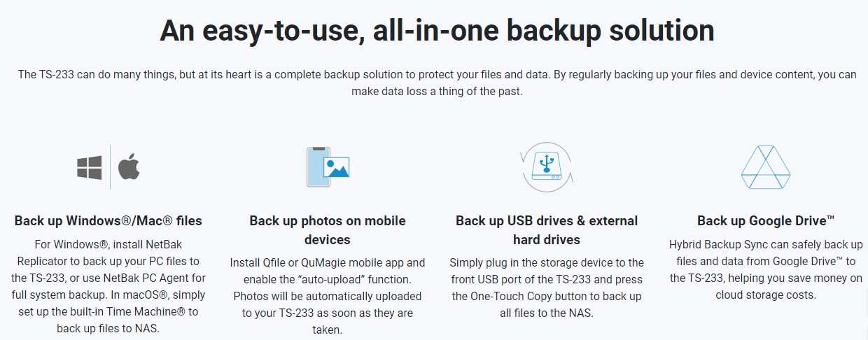Image resolution: width=868 pixels, height=340 pixels.
Task: Click the Hybrid Backup Sync description text
Action: (766, 269)
